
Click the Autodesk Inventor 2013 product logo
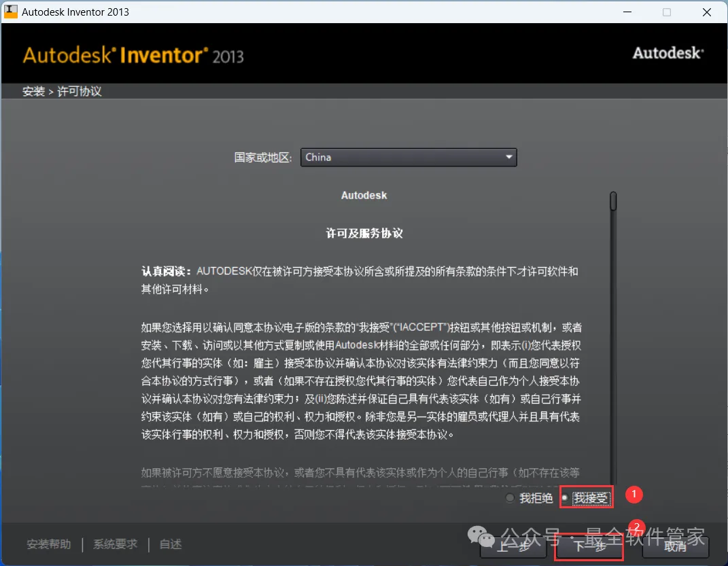pos(133,55)
